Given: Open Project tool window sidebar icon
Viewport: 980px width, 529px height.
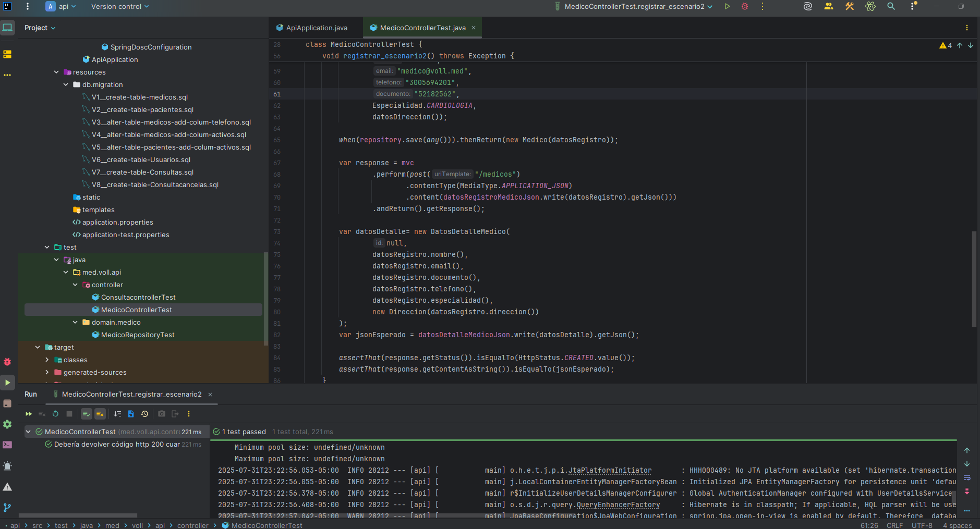Looking at the screenshot, I should point(7,28).
